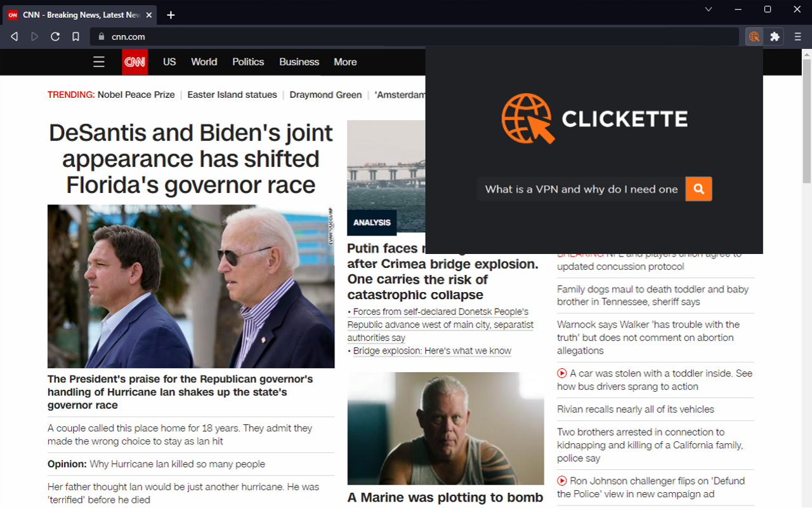Open trending topic Easter Island statues
This screenshot has height=508, width=812.
(232, 95)
